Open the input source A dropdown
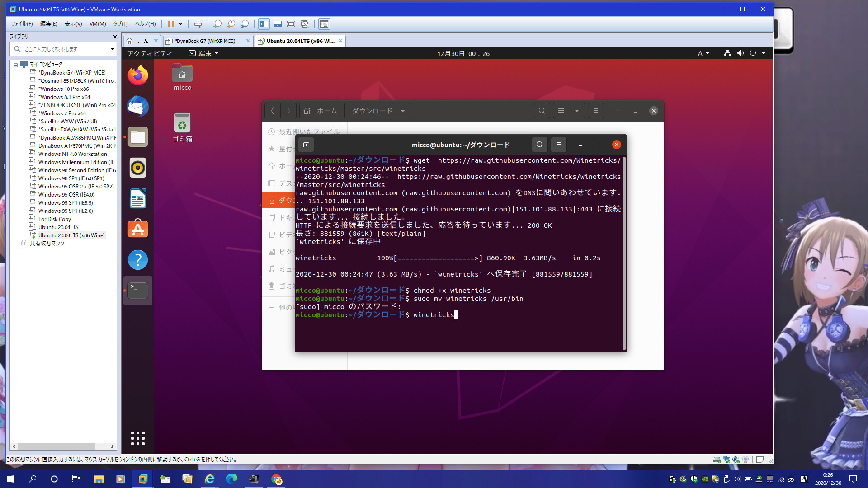Screen dimensions: 868x488 (703, 53)
